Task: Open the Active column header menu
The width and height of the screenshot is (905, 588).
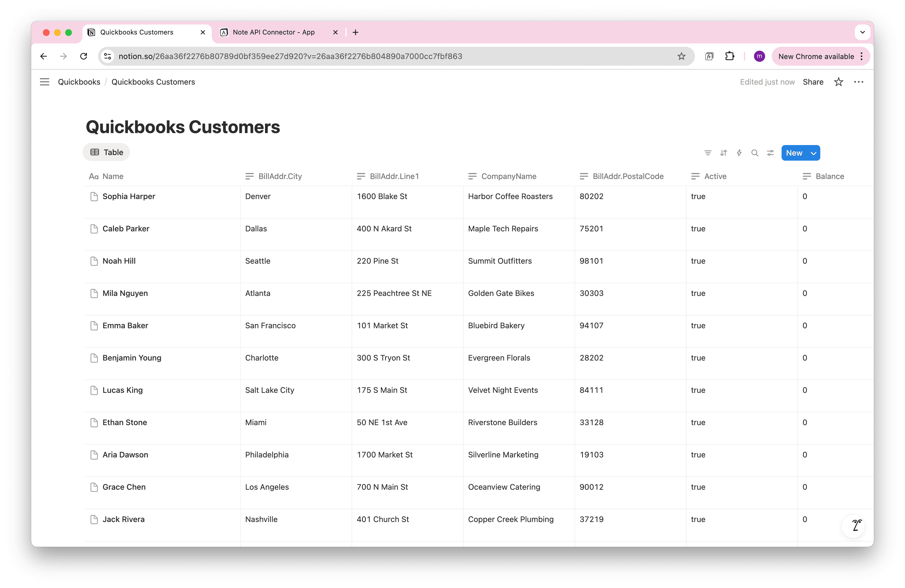Action: tap(742, 176)
